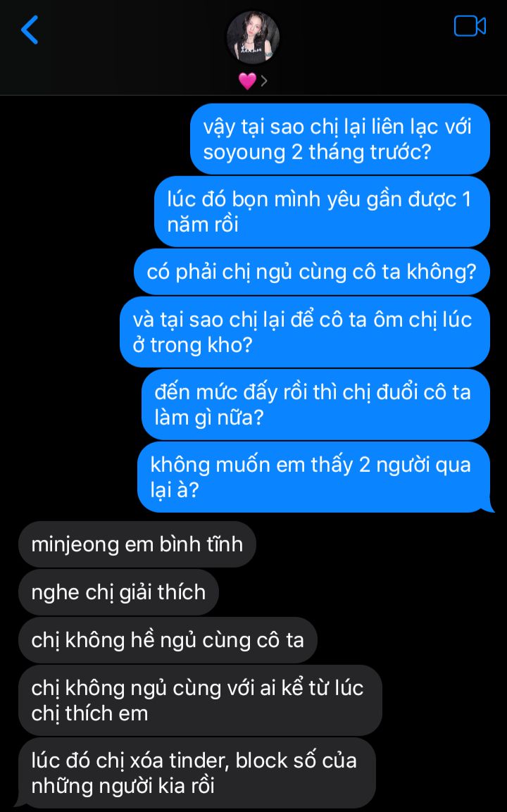The height and width of the screenshot is (812, 507).
Task: Tap the word 'soyoung' in blue message
Action: (x=244, y=154)
